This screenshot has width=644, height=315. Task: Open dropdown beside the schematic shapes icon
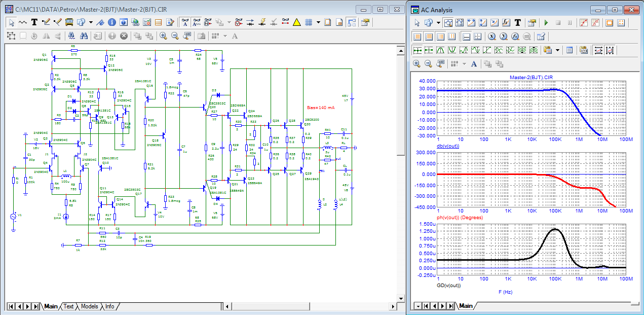pos(91,22)
